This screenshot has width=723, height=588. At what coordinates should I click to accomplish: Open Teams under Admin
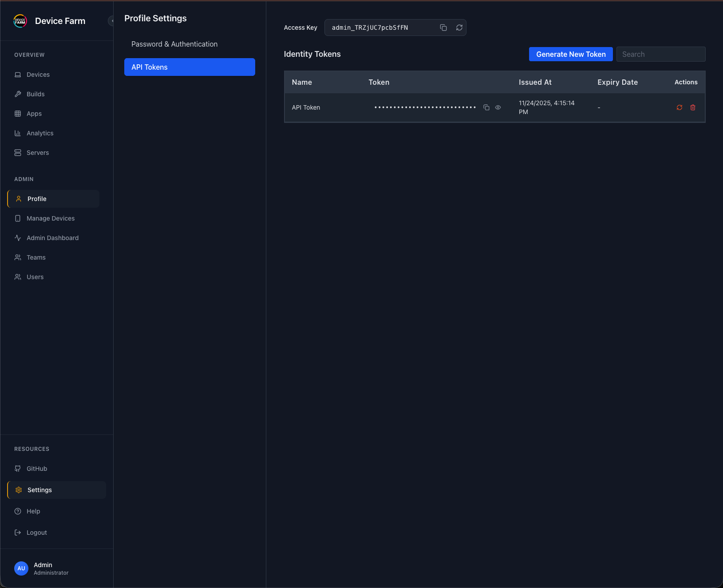36,257
